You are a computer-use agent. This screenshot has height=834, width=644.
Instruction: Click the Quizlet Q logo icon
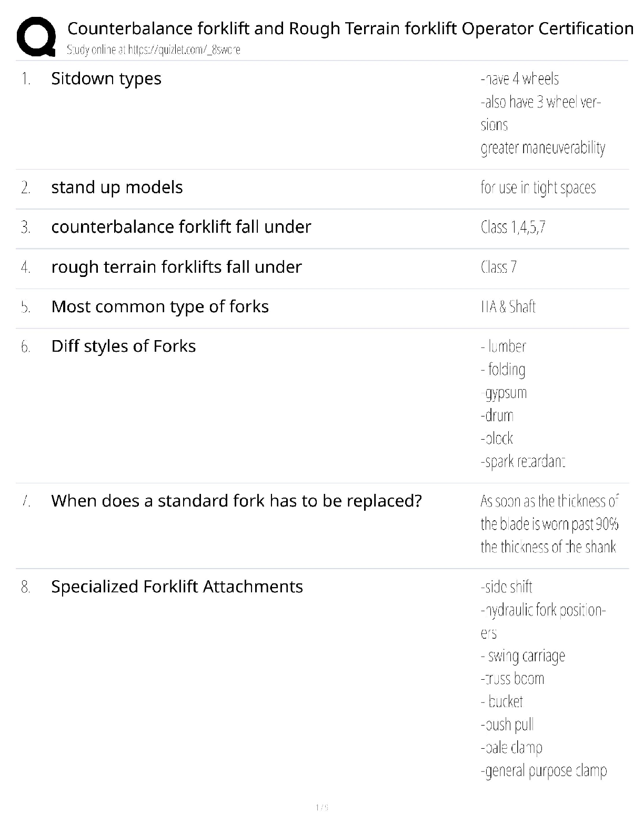[x=36, y=37]
